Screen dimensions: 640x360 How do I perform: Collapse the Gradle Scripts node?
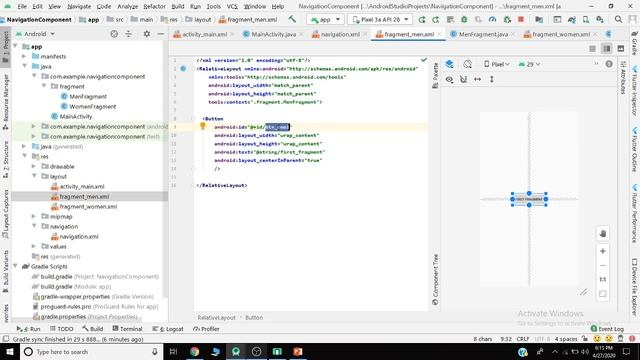point(15,266)
